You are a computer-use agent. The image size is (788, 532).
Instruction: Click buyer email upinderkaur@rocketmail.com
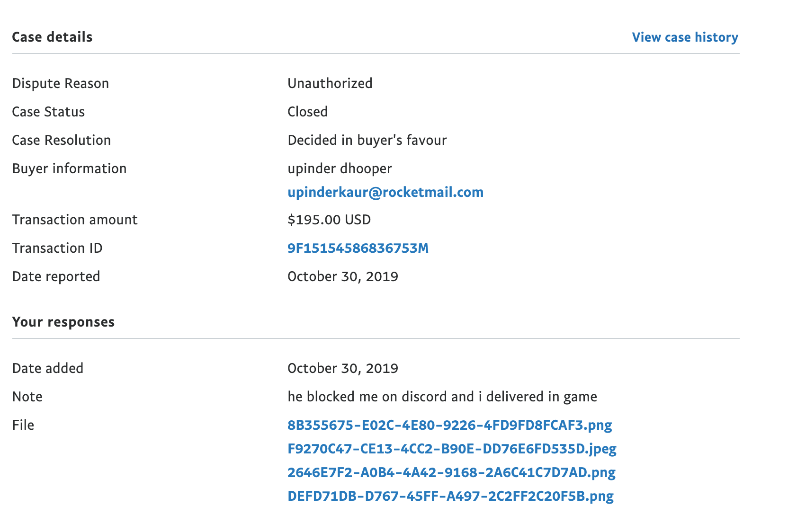pos(385,192)
